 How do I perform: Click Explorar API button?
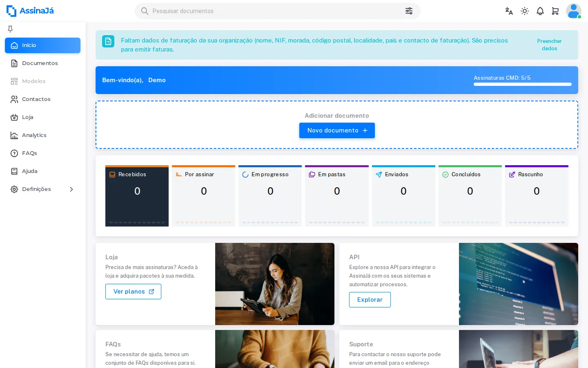point(370,300)
